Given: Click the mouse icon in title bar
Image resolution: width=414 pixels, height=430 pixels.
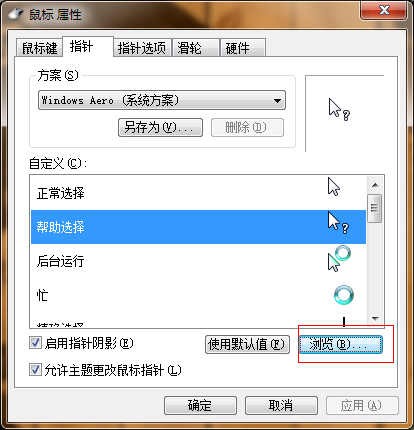Looking at the screenshot, I should click(x=16, y=14).
